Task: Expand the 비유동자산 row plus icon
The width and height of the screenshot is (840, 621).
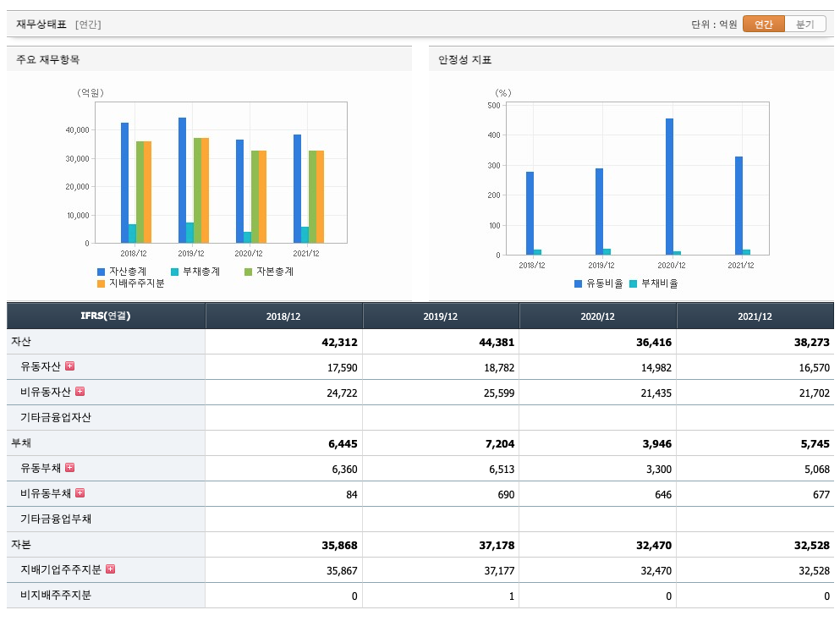Action: tap(80, 391)
